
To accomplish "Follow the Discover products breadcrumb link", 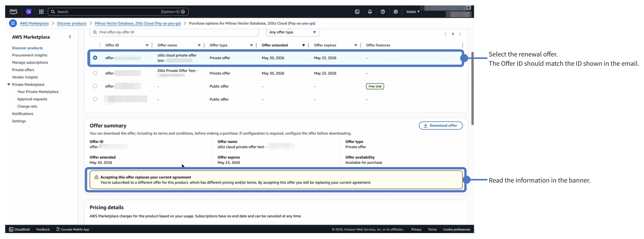I will [x=72, y=23].
